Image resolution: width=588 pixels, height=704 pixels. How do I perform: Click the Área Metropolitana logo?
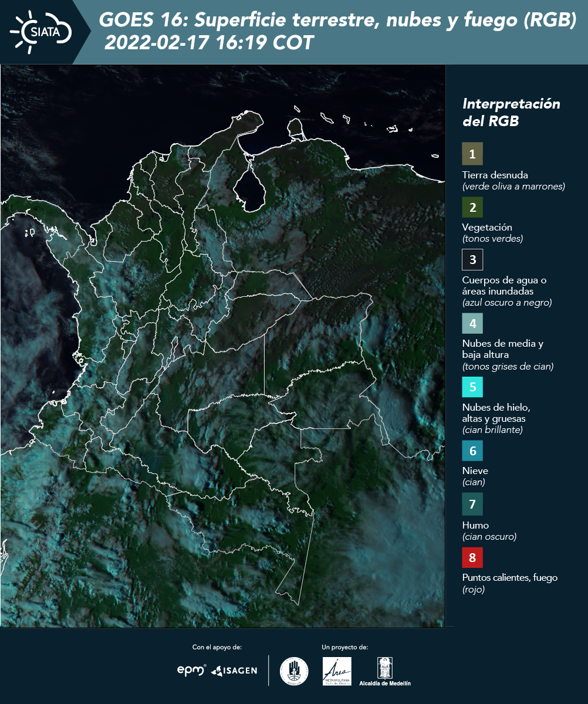pos(337,671)
